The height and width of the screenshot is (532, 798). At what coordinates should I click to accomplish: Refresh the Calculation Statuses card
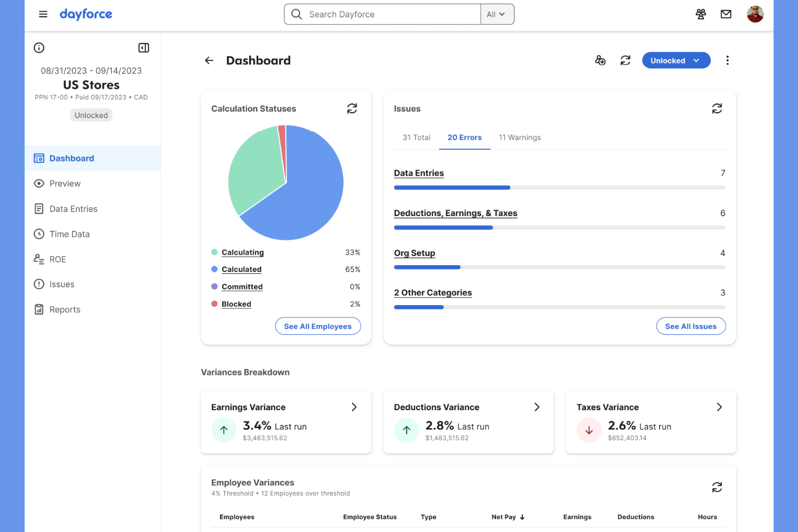(352, 108)
